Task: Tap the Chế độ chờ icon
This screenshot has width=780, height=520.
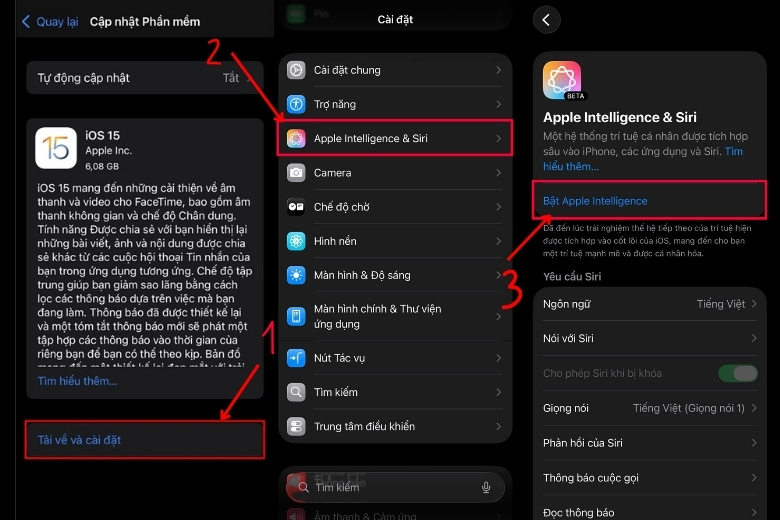Action: point(296,207)
